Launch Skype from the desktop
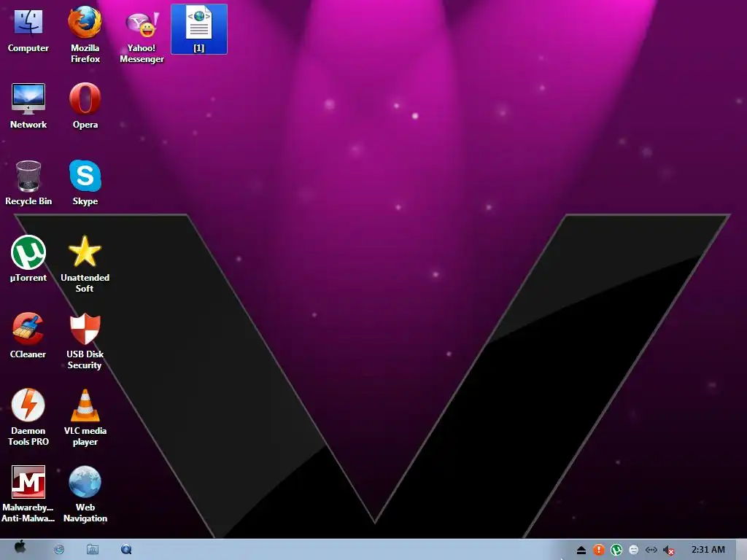This screenshot has width=747, height=560. pyautogui.click(x=85, y=183)
